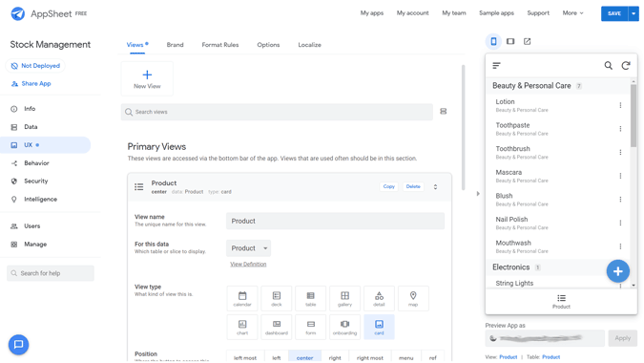
Task: Open the SAVE button dropdown arrow
Action: coord(634,13)
